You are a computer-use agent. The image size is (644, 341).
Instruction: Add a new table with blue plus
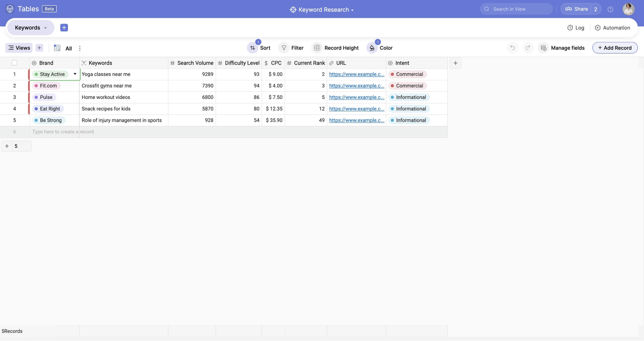(64, 28)
